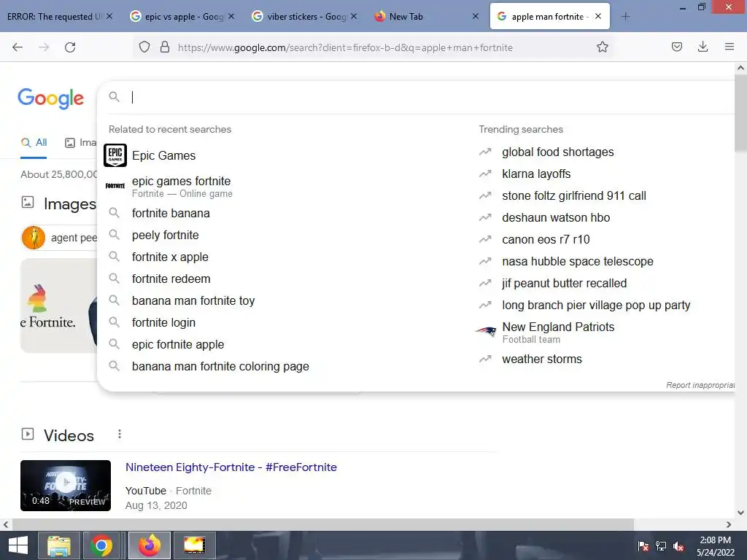747x560 pixels.
Task: Close the 'epic vs apple' tab
Action: (231, 16)
